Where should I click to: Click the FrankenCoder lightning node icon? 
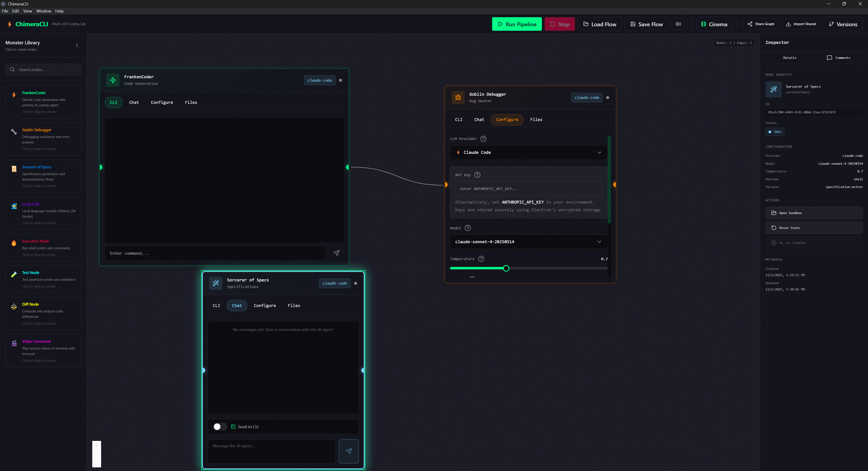(113, 80)
